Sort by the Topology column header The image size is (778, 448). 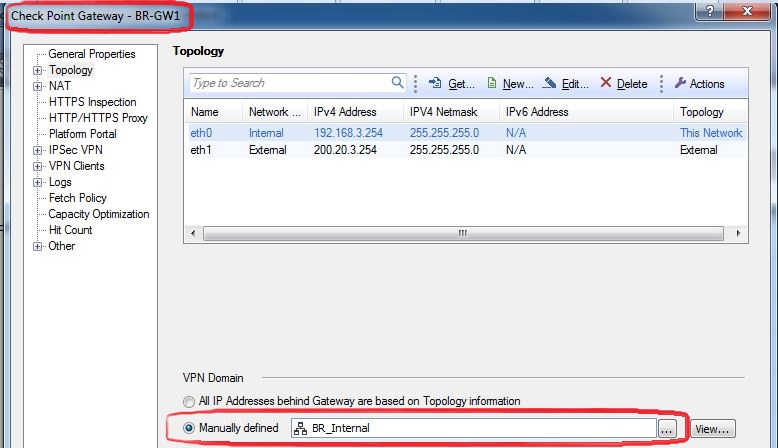tap(711, 112)
